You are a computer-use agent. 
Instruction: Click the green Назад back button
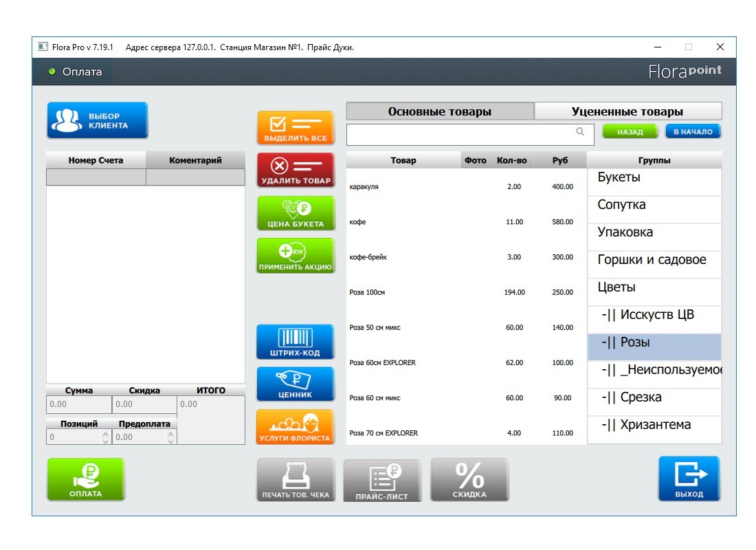(630, 132)
